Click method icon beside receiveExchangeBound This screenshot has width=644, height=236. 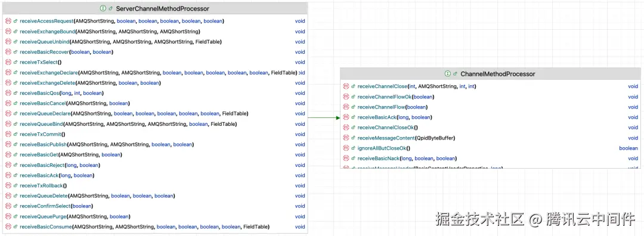(x=8, y=31)
